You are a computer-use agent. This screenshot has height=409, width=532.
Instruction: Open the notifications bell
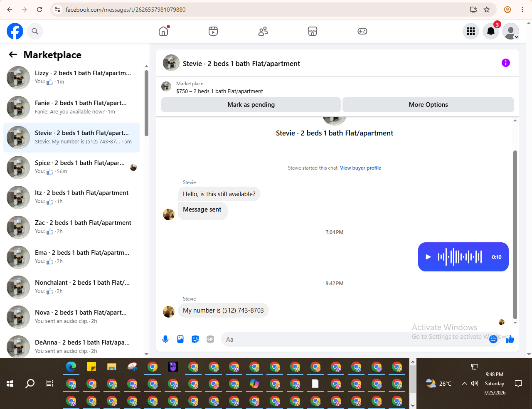coord(491,31)
